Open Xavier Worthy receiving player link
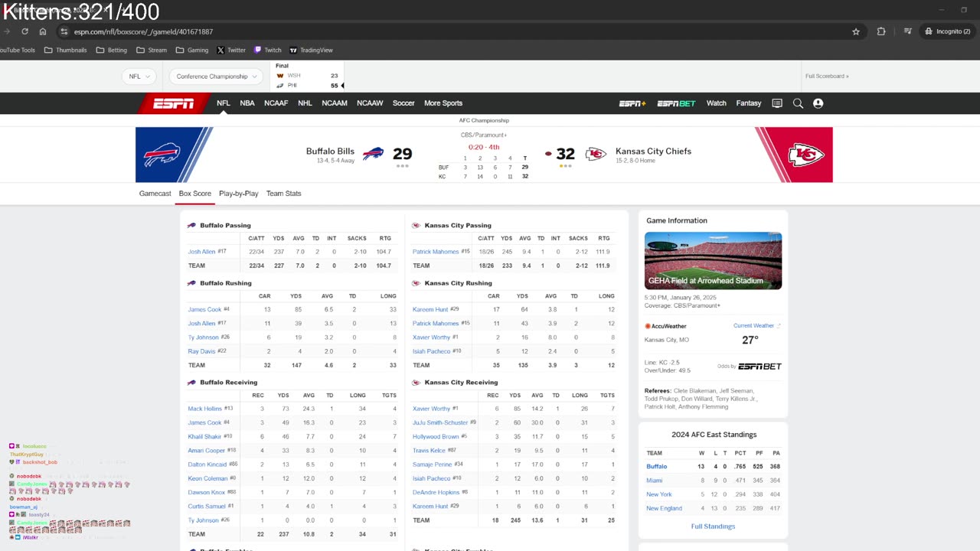This screenshot has width=980, height=551. tap(431, 409)
